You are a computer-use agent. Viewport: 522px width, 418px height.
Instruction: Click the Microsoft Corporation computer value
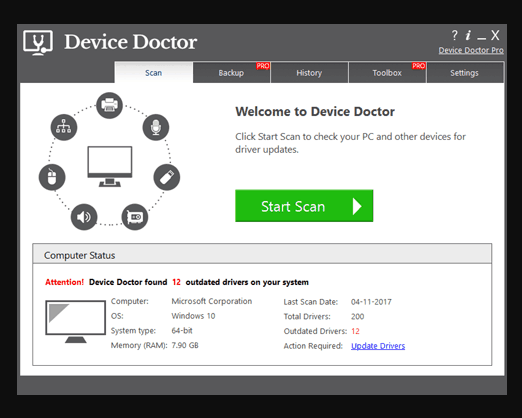coord(212,301)
